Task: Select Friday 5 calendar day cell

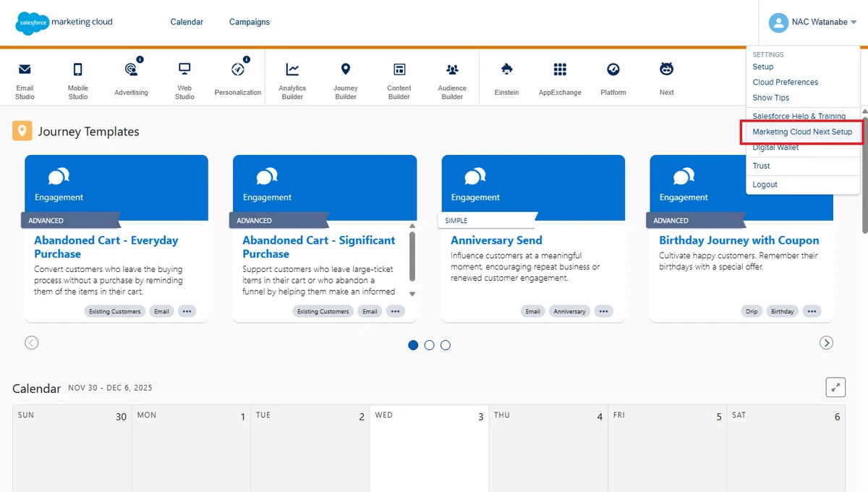Action: pyautogui.click(x=667, y=449)
